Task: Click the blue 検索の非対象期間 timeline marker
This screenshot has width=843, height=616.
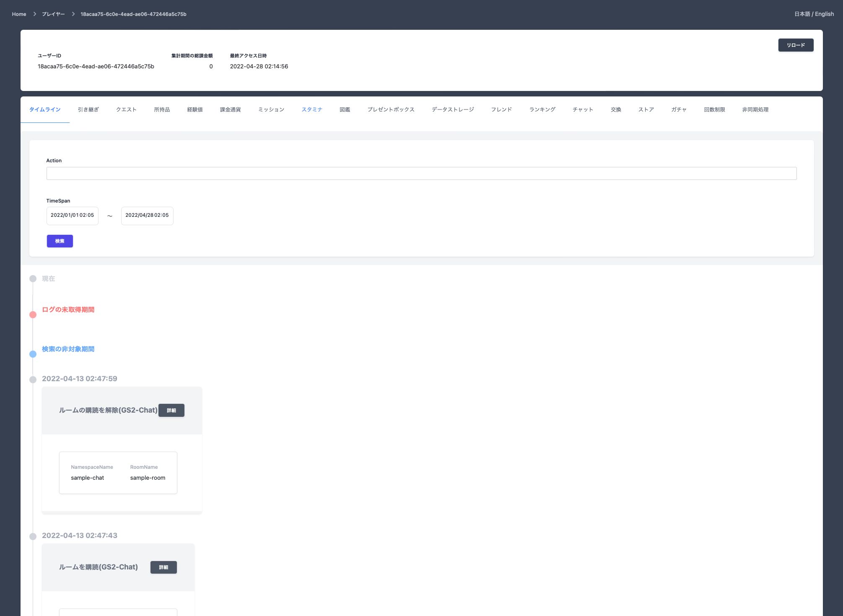Action: (33, 354)
